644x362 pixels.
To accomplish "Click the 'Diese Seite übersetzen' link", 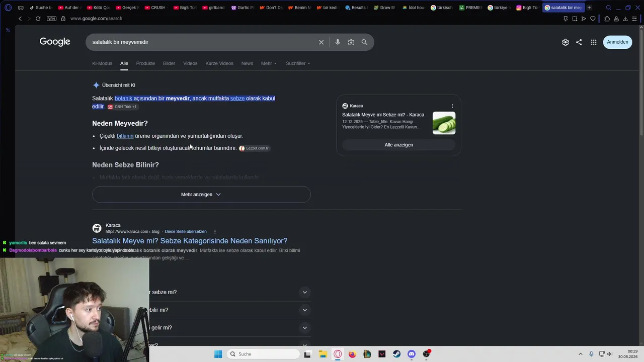I will (x=186, y=232).
